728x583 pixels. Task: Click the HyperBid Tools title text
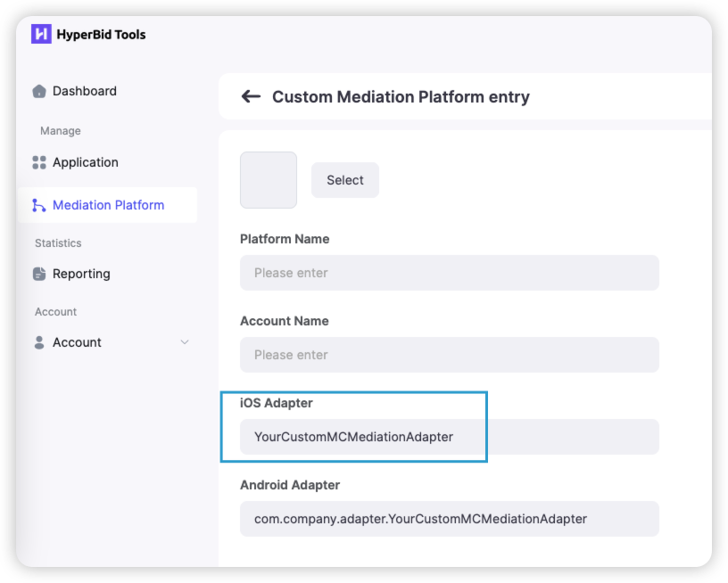pyautogui.click(x=101, y=35)
